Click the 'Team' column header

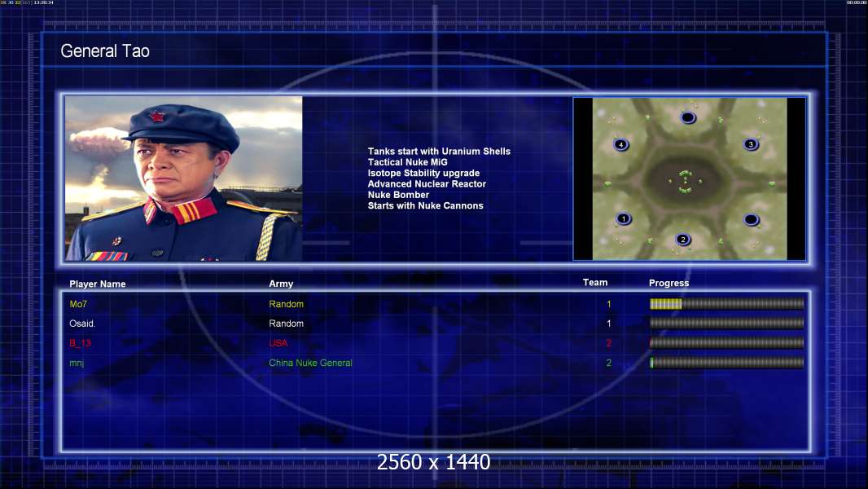point(595,283)
